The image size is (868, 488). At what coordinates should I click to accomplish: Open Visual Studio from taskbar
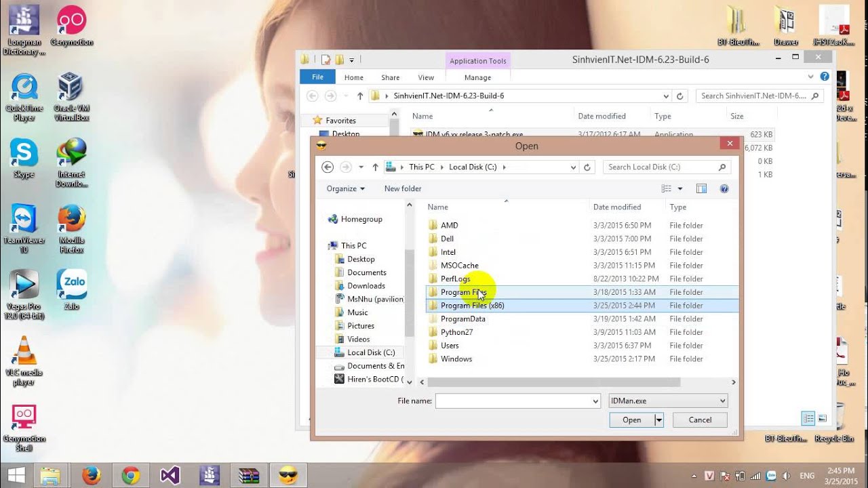(170, 476)
